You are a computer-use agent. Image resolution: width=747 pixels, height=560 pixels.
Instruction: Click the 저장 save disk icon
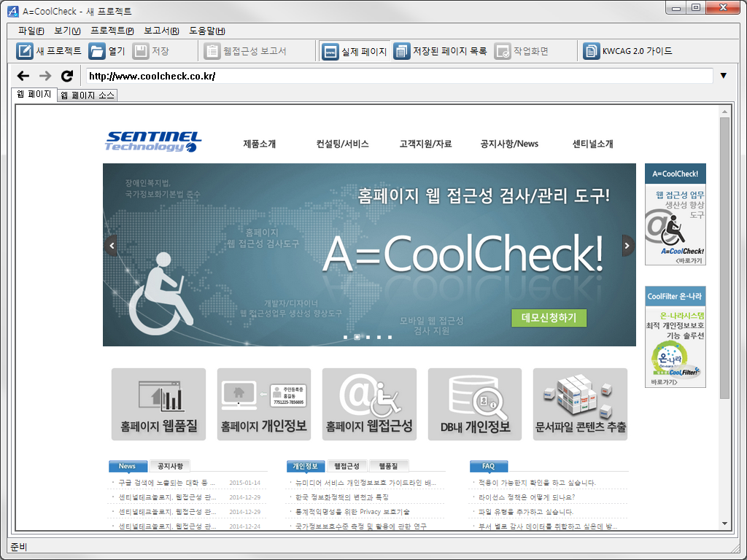[141, 51]
